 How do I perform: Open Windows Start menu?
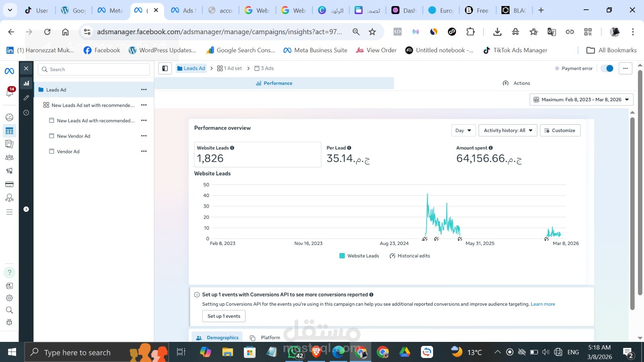(12, 352)
